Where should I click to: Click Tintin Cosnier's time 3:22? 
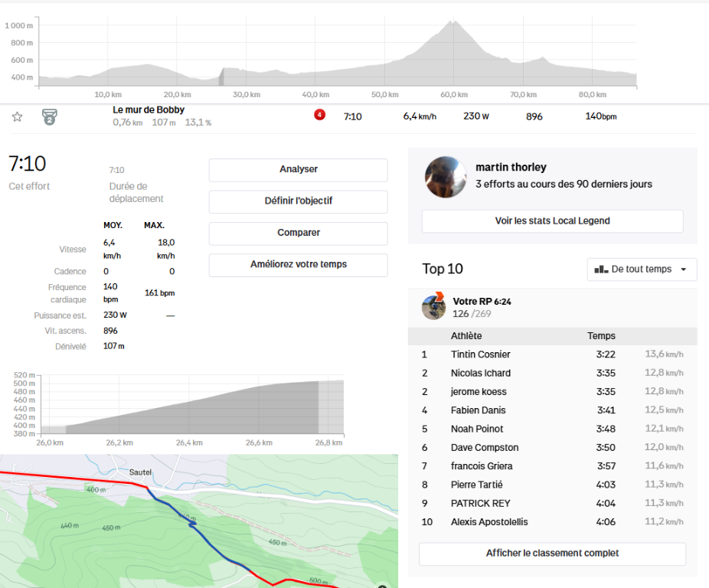pyautogui.click(x=606, y=354)
